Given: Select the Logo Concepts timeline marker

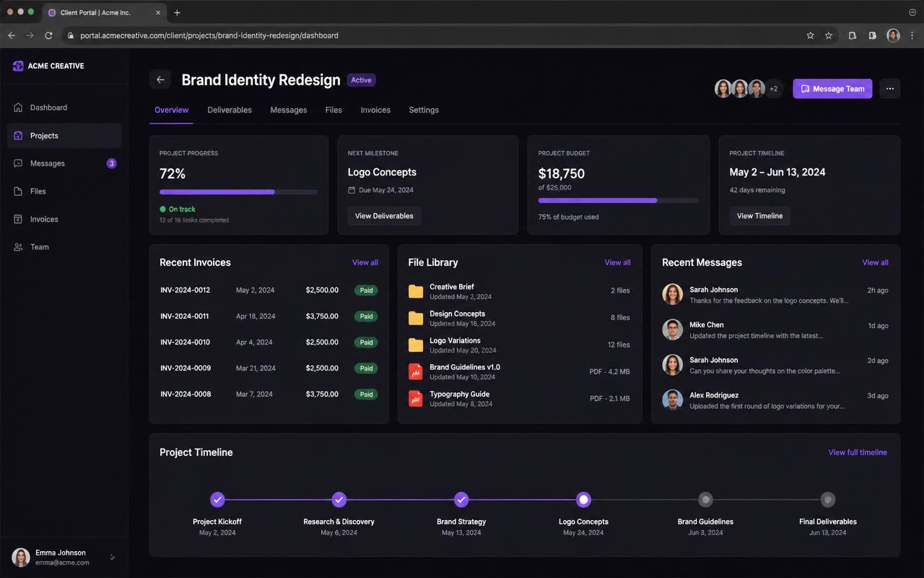Looking at the screenshot, I should [x=584, y=499].
